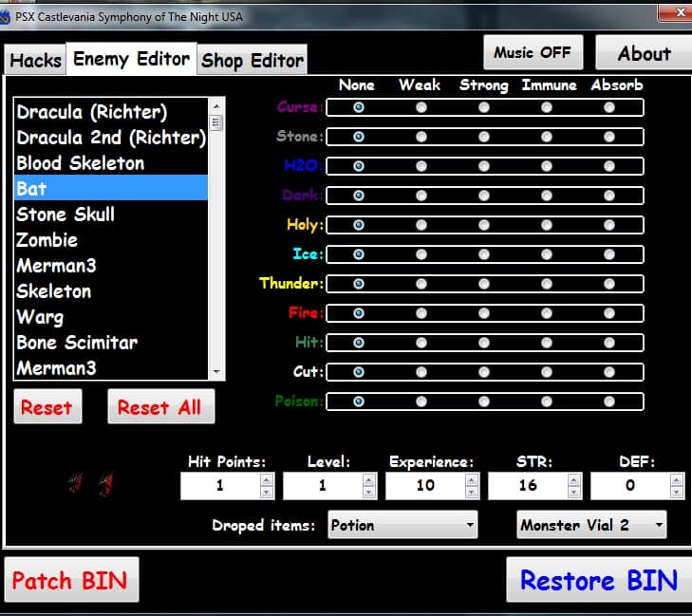This screenshot has height=616, width=692.
Task: Set Hit resistance to Weak
Action: [x=421, y=343]
